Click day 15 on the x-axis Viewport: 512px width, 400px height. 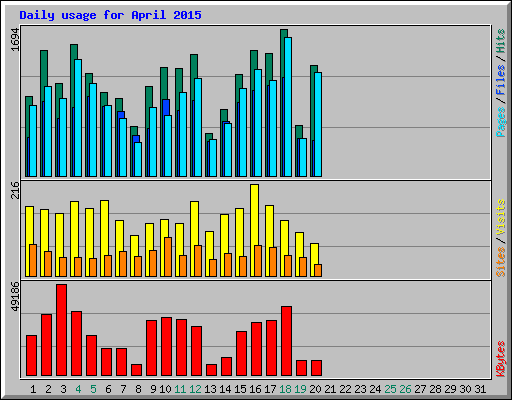[240, 389]
